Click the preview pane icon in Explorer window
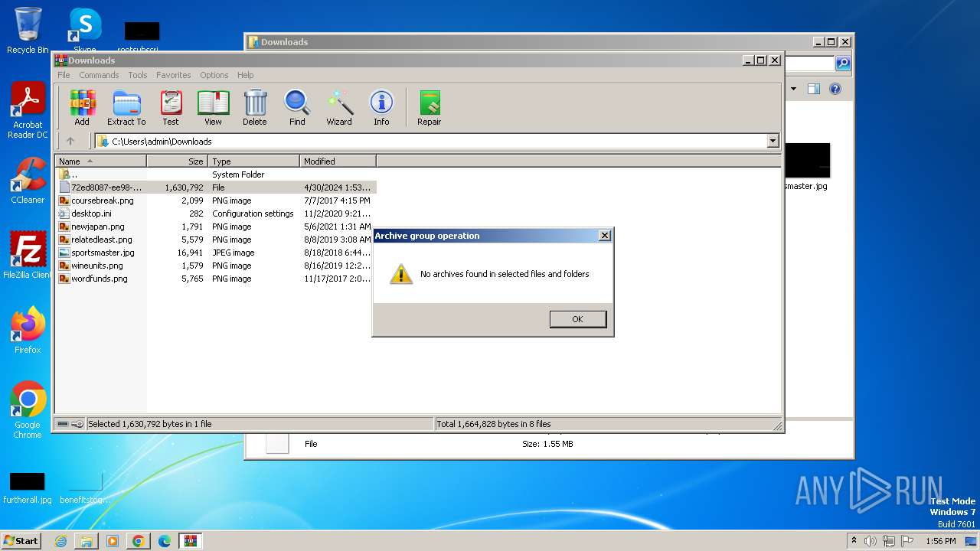Screen dimensions: 980x551 point(814,89)
